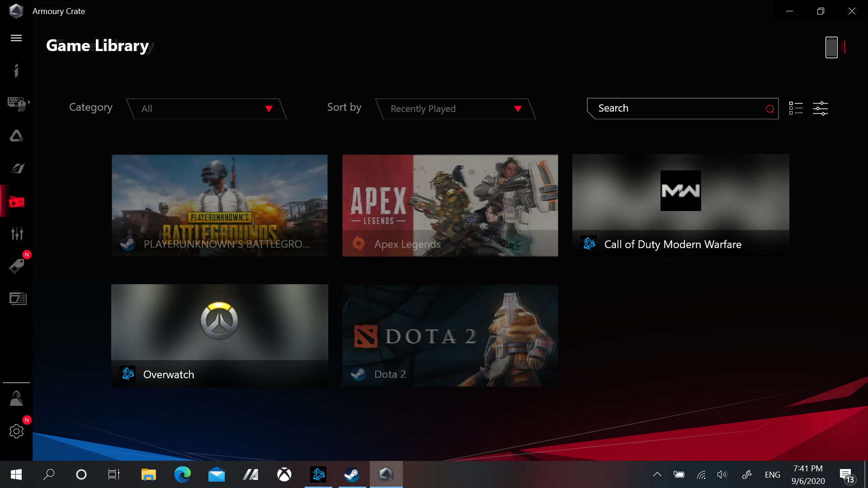Open the Home info sidebar icon
Viewport: 868px width, 488px height.
tap(16, 70)
